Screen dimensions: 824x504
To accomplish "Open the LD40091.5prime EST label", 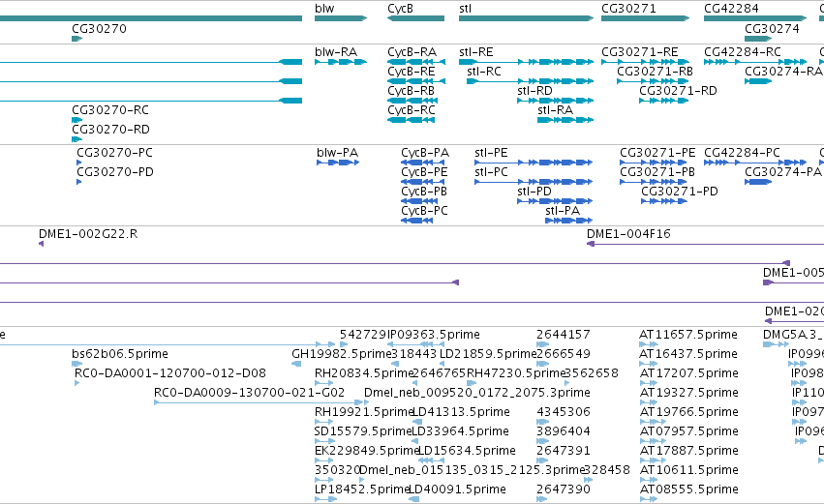I will [x=458, y=489].
